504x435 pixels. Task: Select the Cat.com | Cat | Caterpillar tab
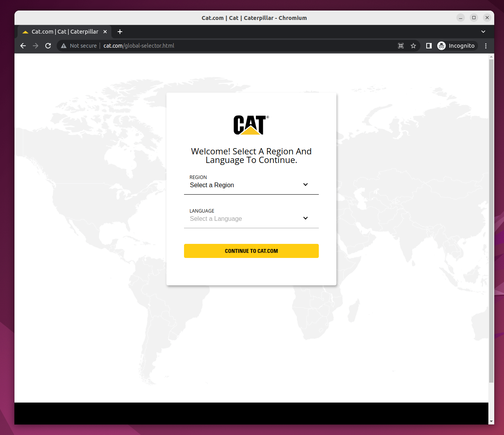coord(65,32)
